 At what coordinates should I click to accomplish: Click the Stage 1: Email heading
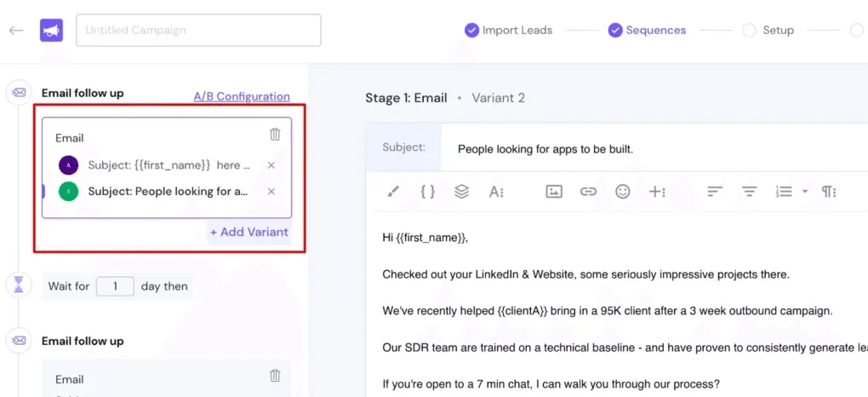406,98
